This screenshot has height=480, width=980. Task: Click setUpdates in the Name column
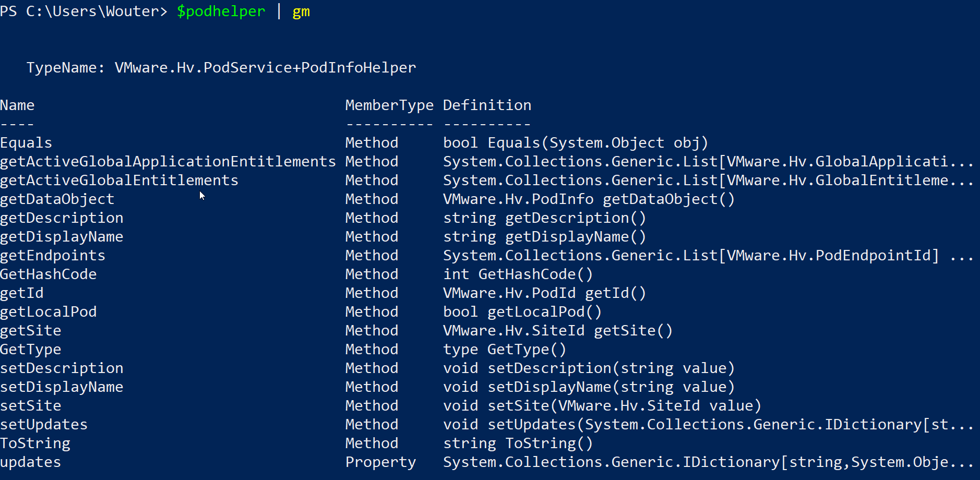point(44,425)
